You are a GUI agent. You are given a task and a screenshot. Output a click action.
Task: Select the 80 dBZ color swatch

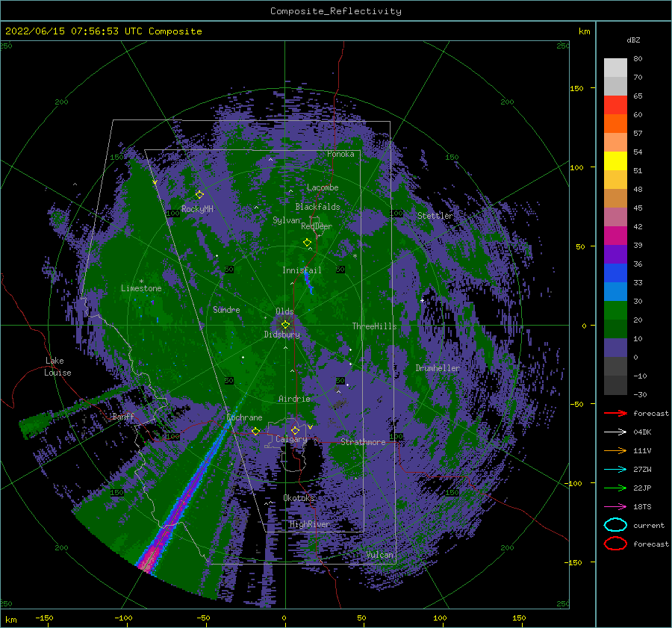(615, 68)
